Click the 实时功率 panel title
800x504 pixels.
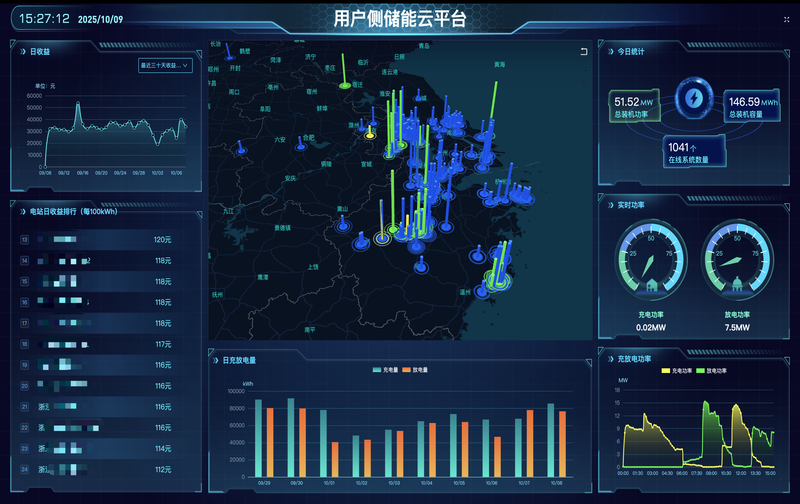[x=633, y=205]
